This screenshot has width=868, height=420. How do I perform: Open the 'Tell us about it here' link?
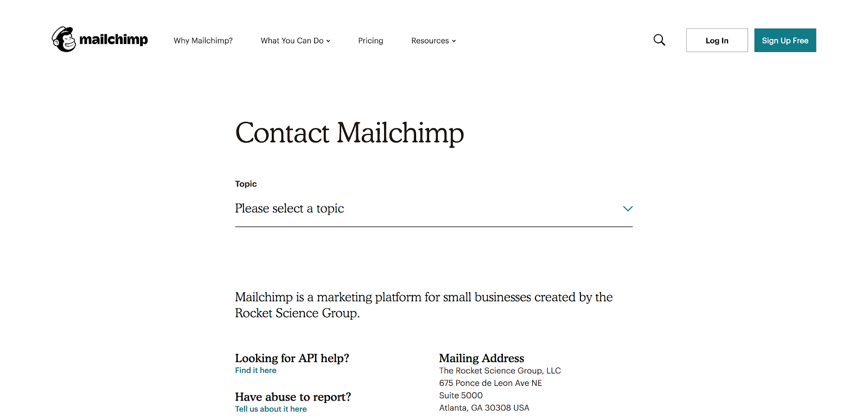pos(271,409)
